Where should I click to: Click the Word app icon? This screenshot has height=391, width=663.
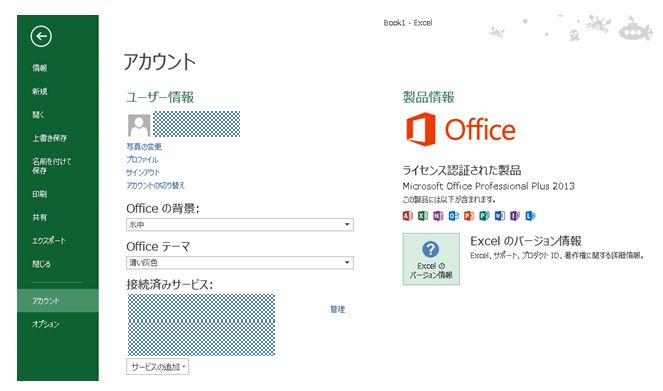click(500, 216)
